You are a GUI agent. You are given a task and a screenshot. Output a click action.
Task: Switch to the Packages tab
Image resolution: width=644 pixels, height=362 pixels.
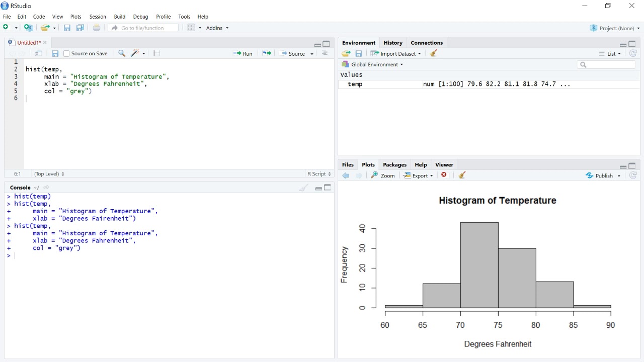point(394,165)
